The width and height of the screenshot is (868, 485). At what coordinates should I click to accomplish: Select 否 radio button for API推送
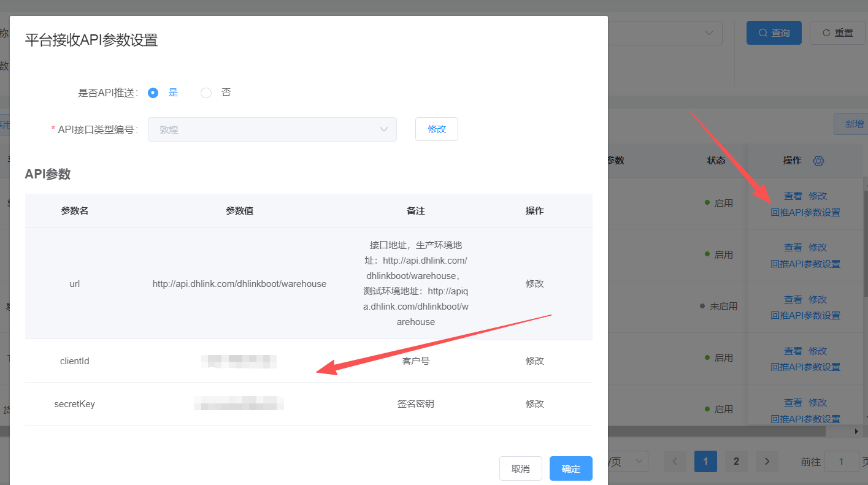tap(206, 93)
